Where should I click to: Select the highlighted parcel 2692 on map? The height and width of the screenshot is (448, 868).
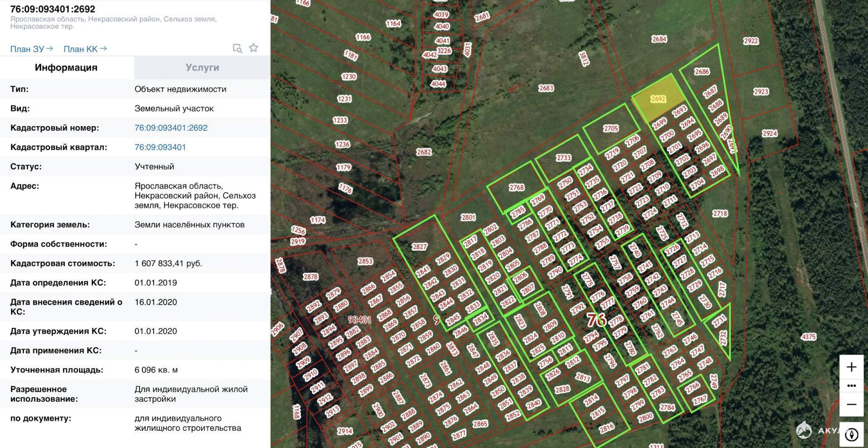pyautogui.click(x=658, y=99)
